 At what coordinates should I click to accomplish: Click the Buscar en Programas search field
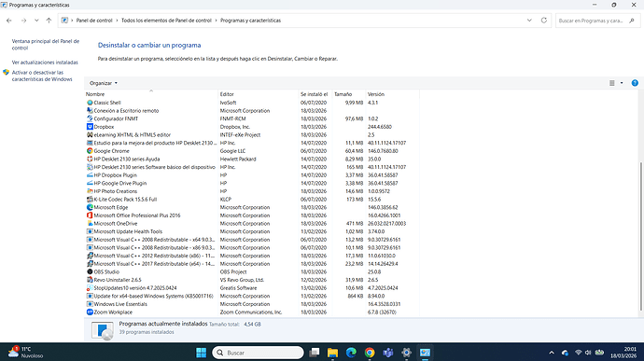click(x=597, y=21)
